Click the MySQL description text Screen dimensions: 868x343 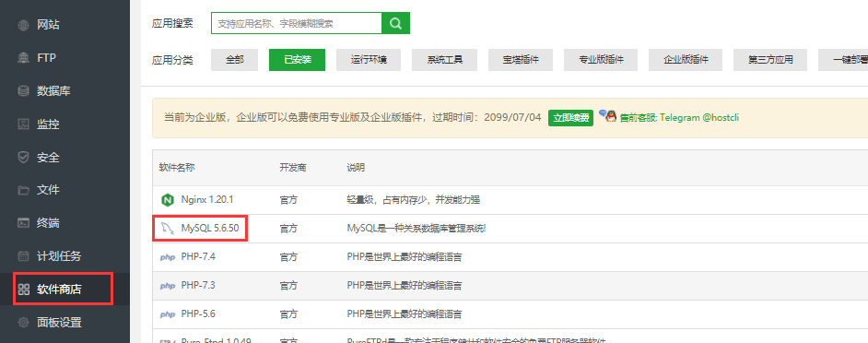416,229
